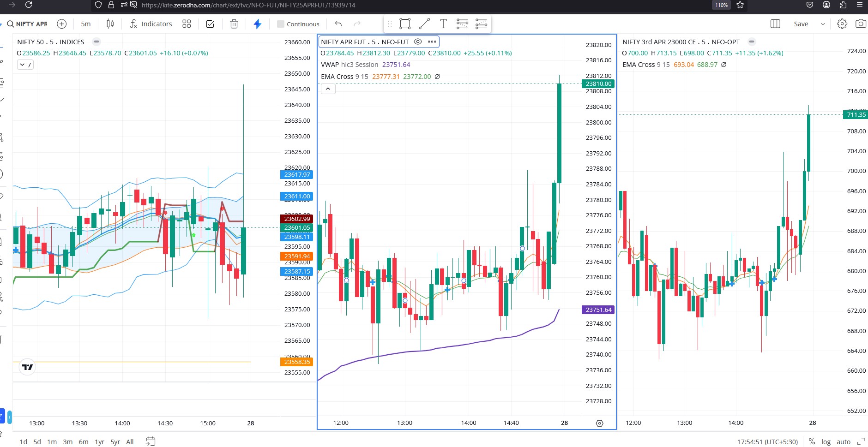
Task: Open the candlestick chart style selector
Action: pyautogui.click(x=110, y=24)
